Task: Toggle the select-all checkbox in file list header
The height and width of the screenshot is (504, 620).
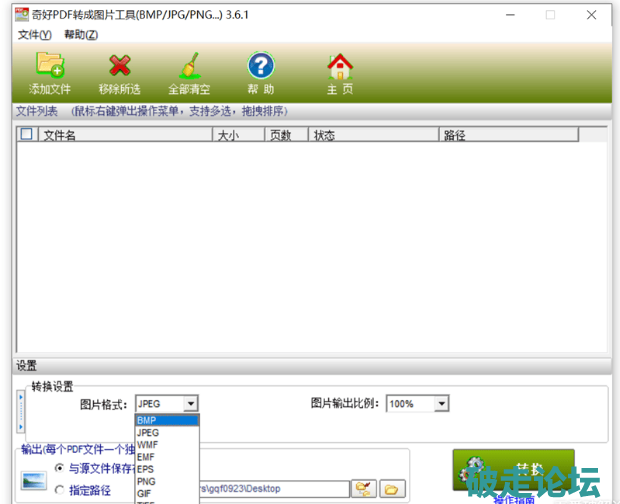Action: (26, 134)
